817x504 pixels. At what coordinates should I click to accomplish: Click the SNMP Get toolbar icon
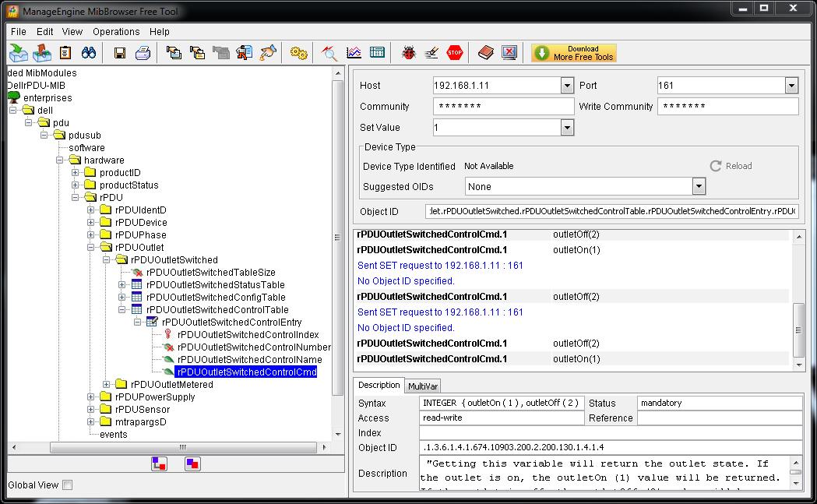(x=174, y=53)
